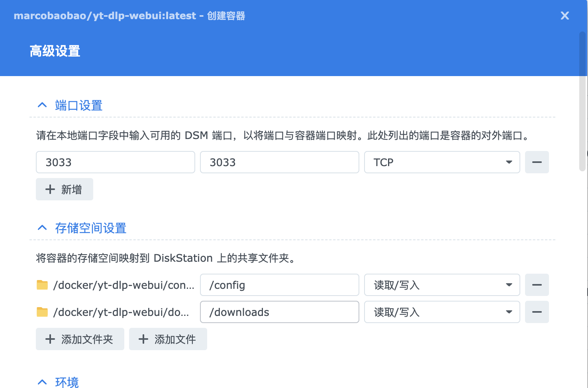The width and height of the screenshot is (588, 388).
Task: Click the vertical scrollbar thumb
Action: coord(582,102)
